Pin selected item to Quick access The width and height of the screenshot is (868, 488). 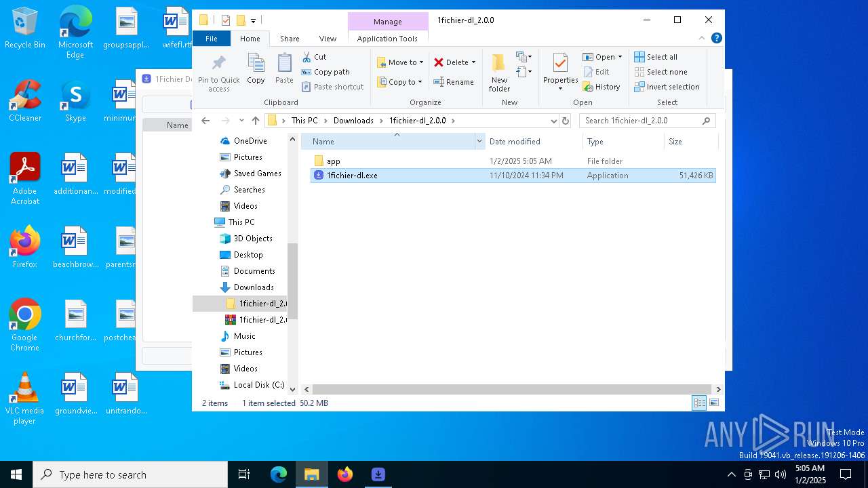[x=218, y=73]
